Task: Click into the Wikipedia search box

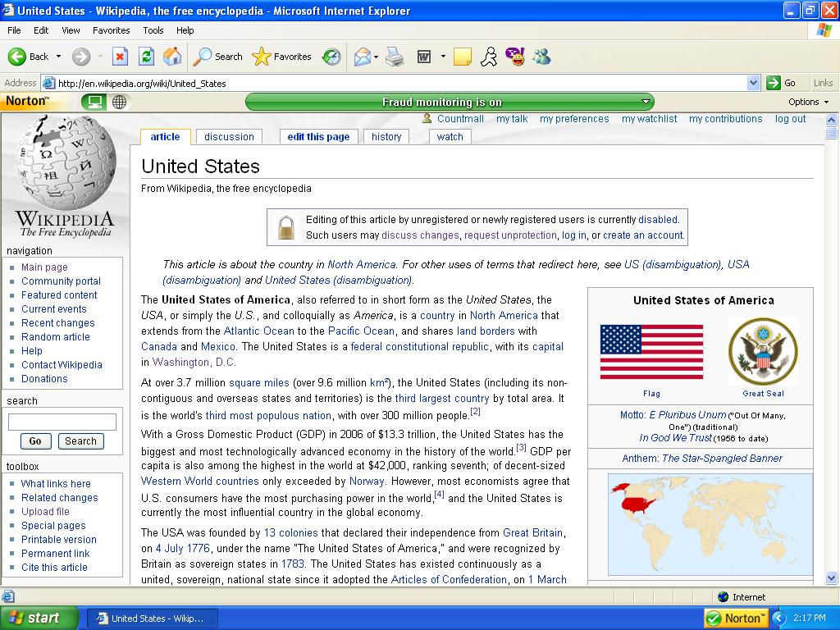Action: 62,422
